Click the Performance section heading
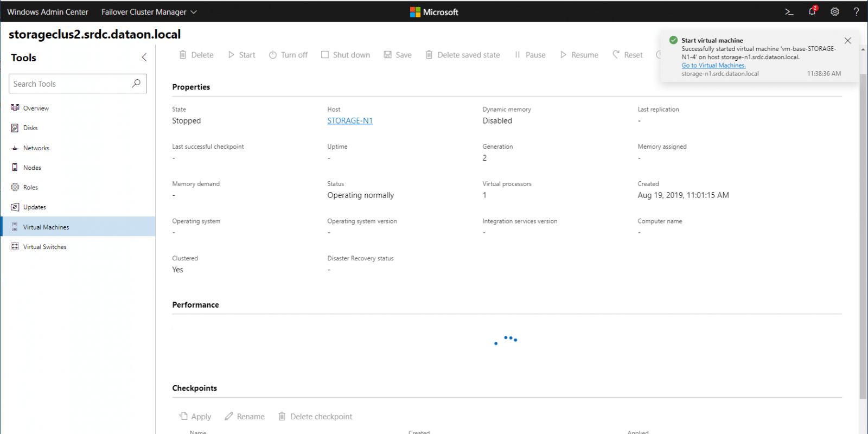Viewport: 868px width, 434px height. (196, 305)
